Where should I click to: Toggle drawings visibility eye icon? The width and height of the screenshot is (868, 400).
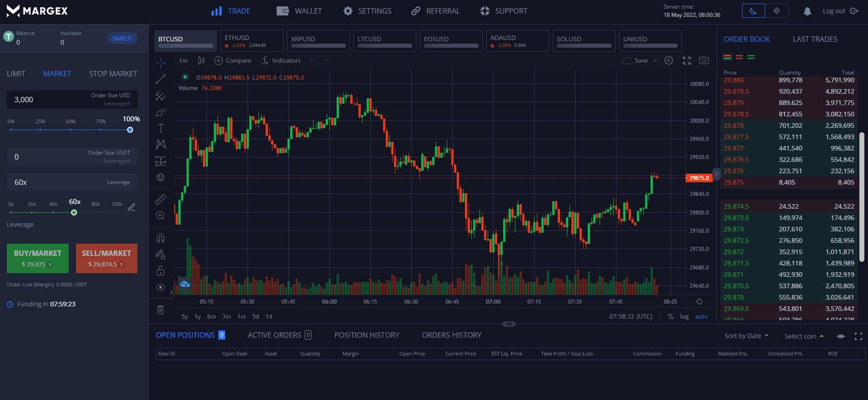point(161,287)
